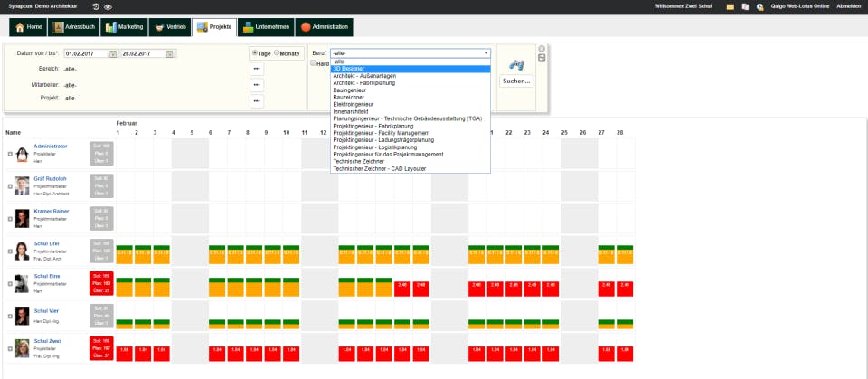868x379 pixels.
Task: Click Schul Eins red cell on day 28
Action: [625, 289]
